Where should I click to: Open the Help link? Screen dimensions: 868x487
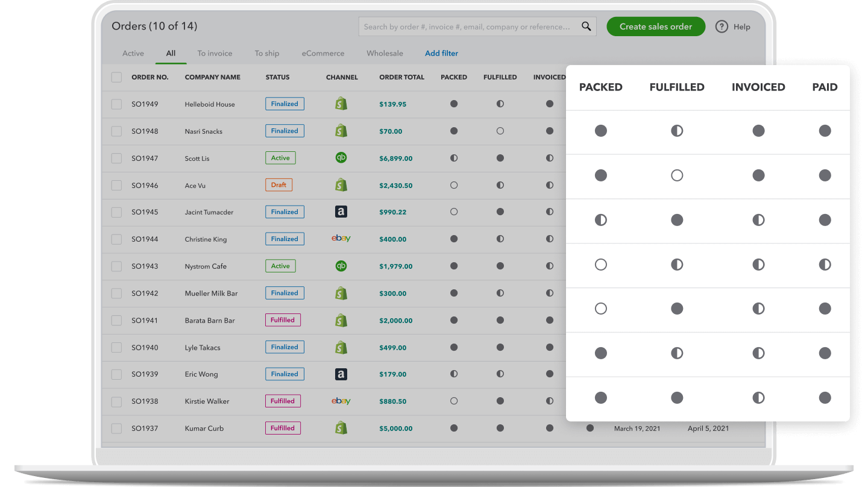[742, 27]
